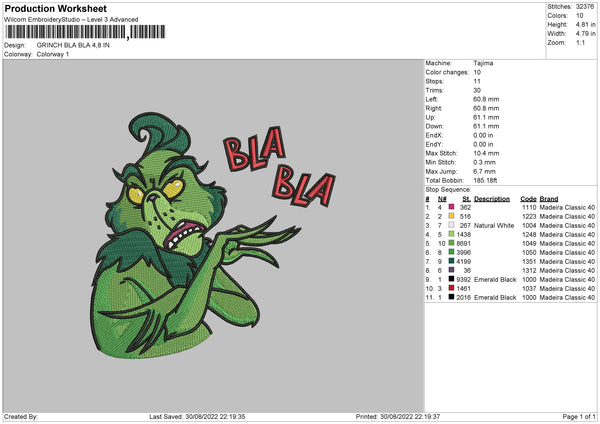Click stitch count '8691' in row 5
The width and height of the screenshot is (600, 424).
pos(463,243)
